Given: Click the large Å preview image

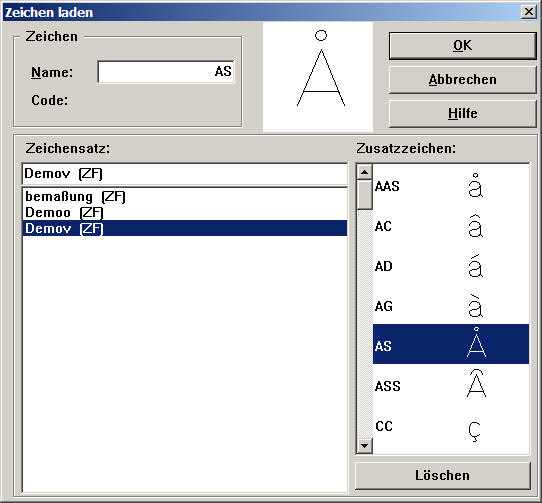Looking at the screenshot, I should [x=318, y=77].
